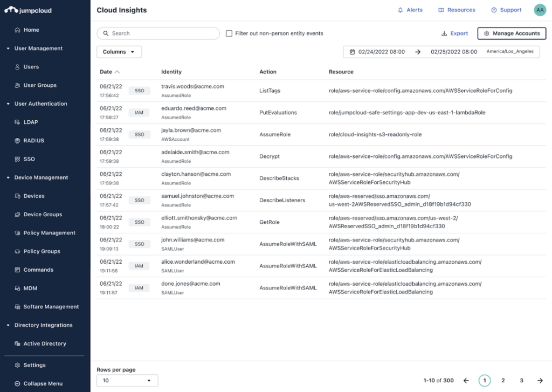Open the Columns dropdown

pyautogui.click(x=119, y=52)
